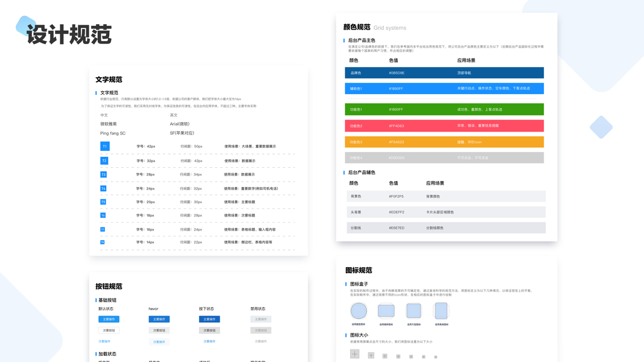This screenshot has height=362, width=644.
Task: Click disabled 次要操作 link under 禁用状态
Action: pyautogui.click(x=261, y=341)
